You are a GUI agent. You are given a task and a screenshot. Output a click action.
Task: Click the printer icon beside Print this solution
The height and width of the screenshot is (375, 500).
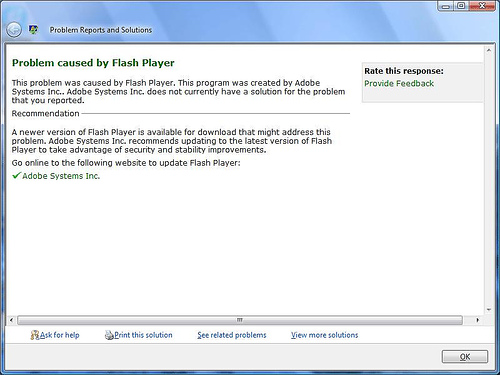(109, 335)
